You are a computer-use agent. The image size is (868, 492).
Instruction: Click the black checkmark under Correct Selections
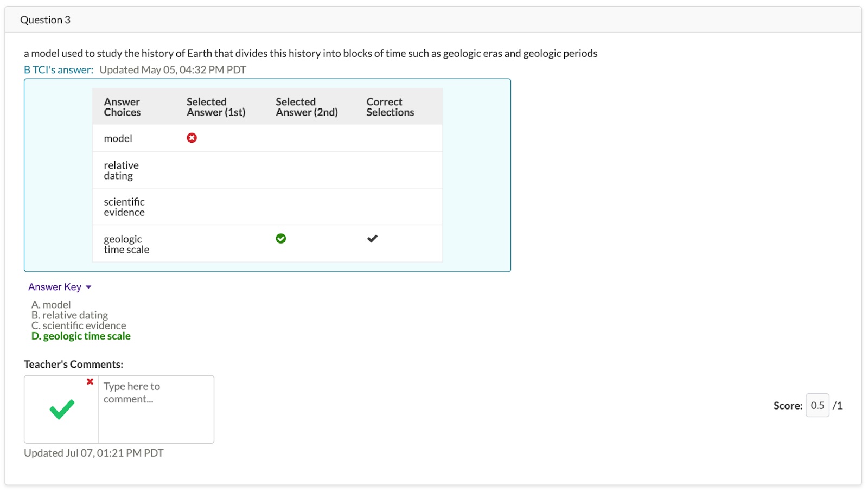372,239
